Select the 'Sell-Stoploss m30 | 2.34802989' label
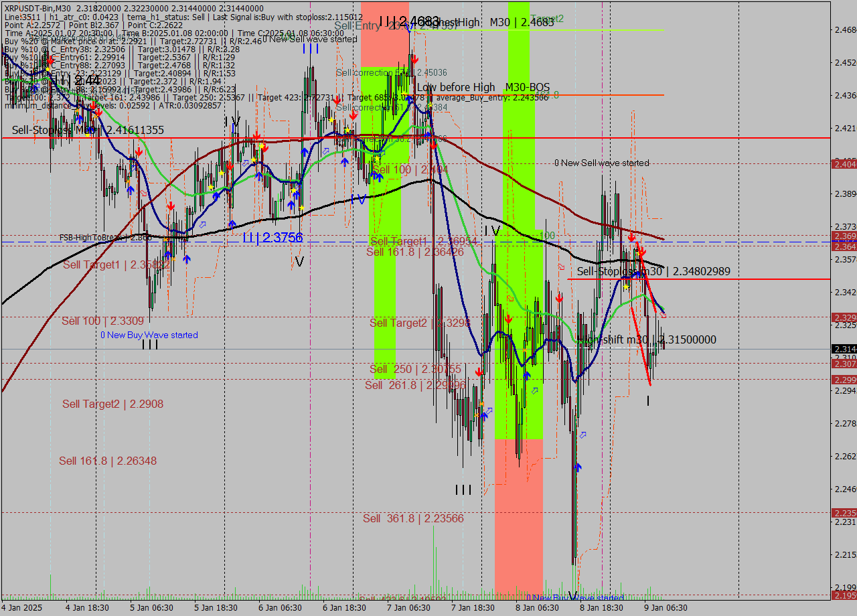 point(653,271)
